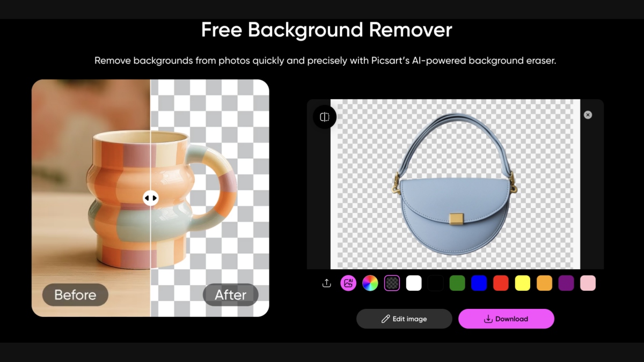Close the bag image preview
644x362 pixels.
point(588,115)
